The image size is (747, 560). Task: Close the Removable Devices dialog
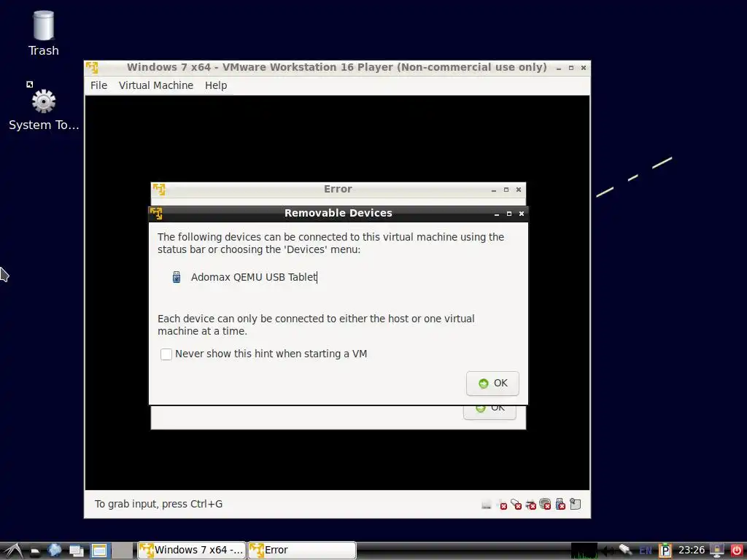[x=522, y=214]
